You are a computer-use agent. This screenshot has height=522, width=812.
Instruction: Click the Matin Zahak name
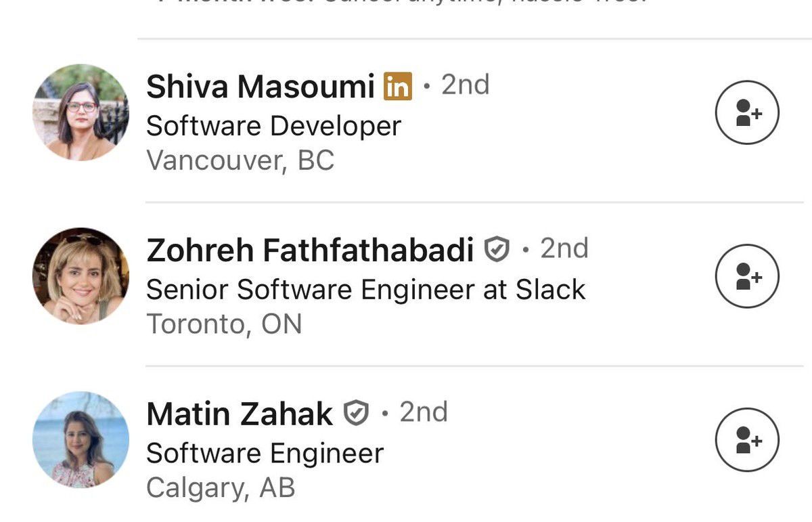point(240,414)
